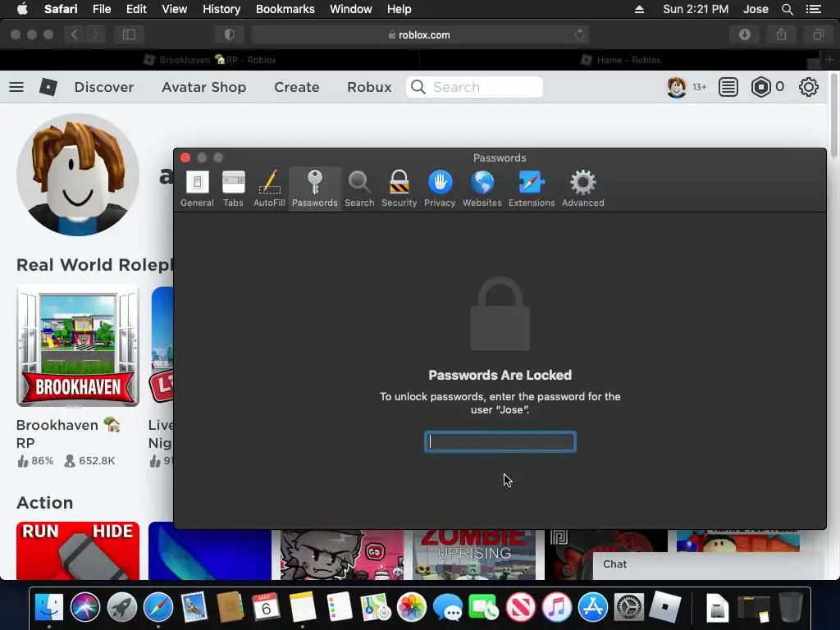Open the Help menu
The height and width of the screenshot is (630, 840).
pos(399,9)
